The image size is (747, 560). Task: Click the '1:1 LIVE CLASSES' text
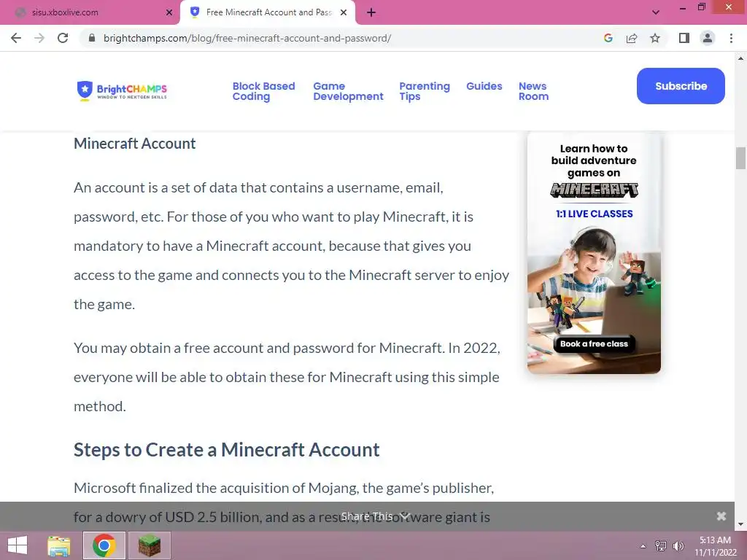594,214
